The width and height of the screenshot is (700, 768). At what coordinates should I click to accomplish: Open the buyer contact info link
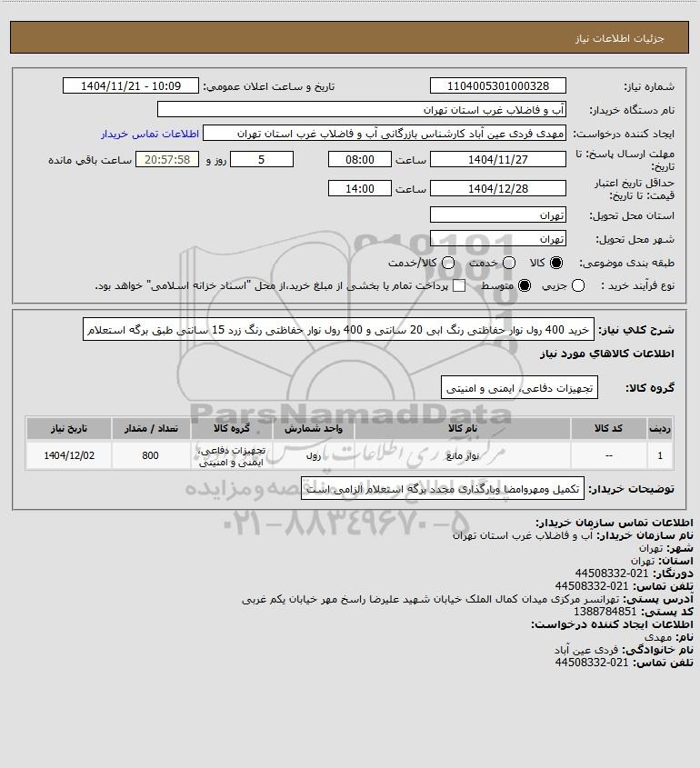150,134
